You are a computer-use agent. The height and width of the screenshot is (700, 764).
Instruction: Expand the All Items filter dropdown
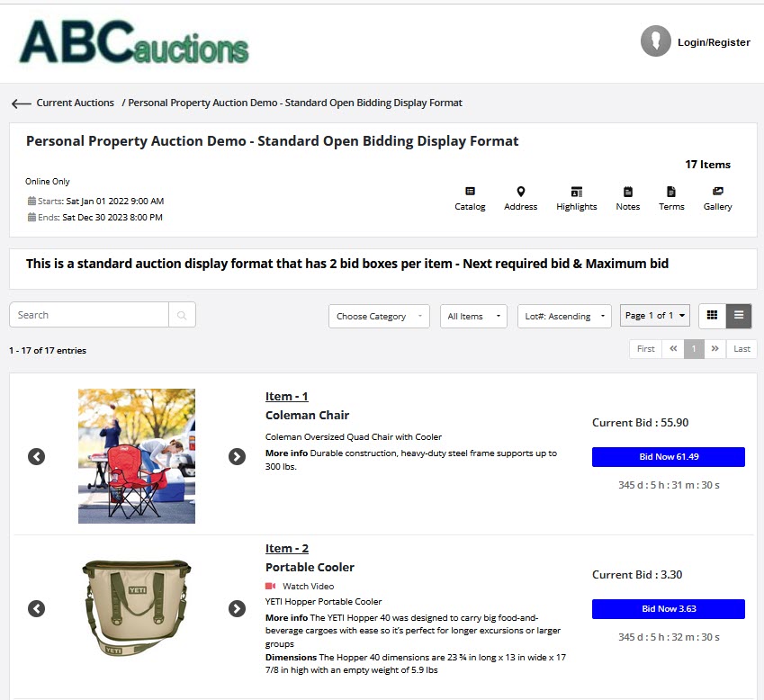coord(473,315)
